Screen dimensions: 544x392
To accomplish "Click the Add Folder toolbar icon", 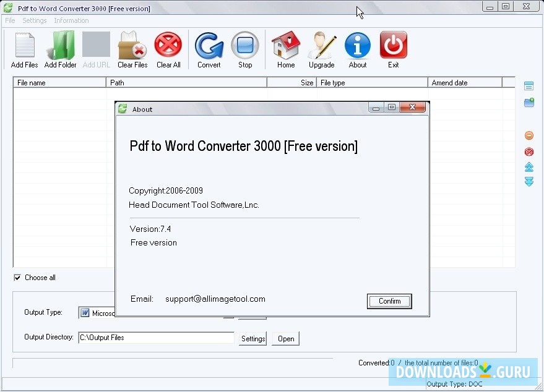I will tap(61, 49).
